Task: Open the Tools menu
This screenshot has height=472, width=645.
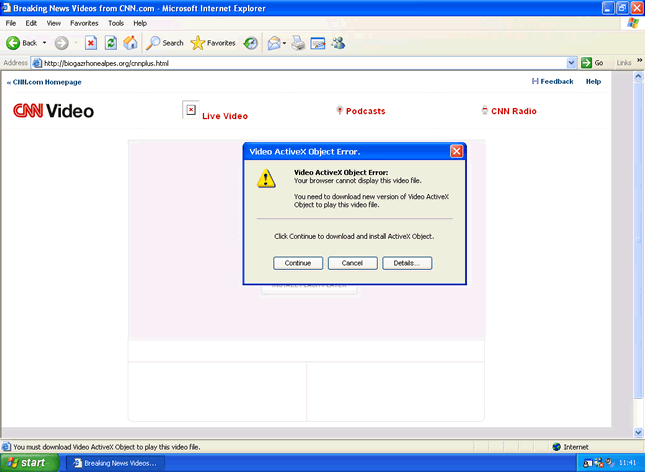Action: coord(116,22)
